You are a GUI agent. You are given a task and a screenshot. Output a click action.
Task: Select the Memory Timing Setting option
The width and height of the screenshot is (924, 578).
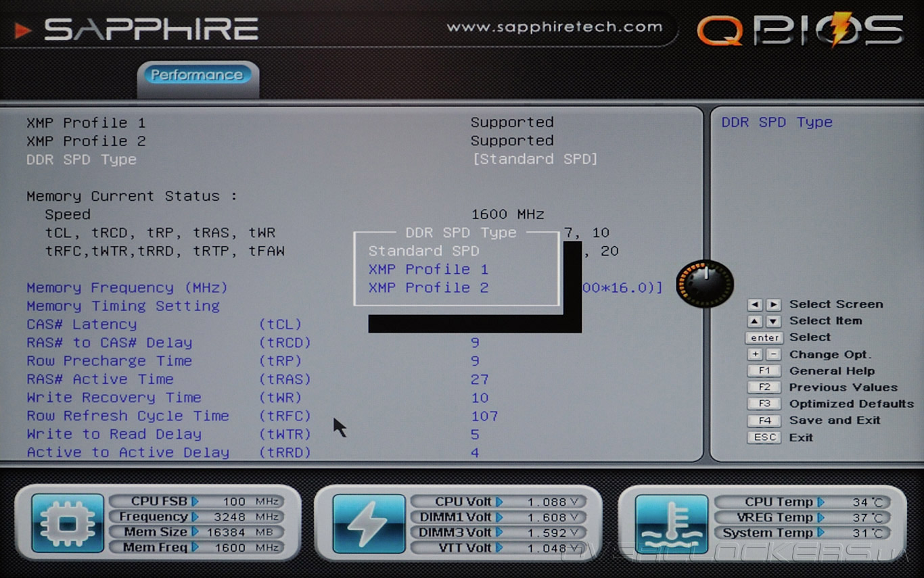pyautogui.click(x=123, y=306)
